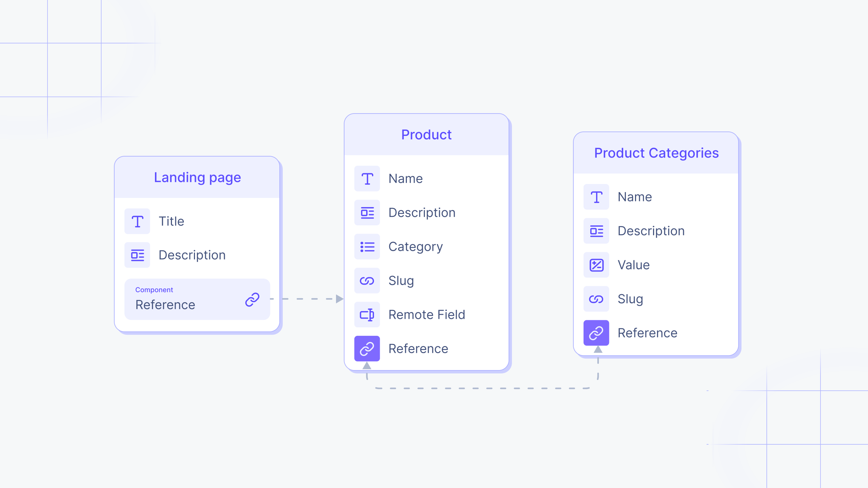Click the description field icon in Product Categories
Screen dimensions: 868x488
[597, 230]
